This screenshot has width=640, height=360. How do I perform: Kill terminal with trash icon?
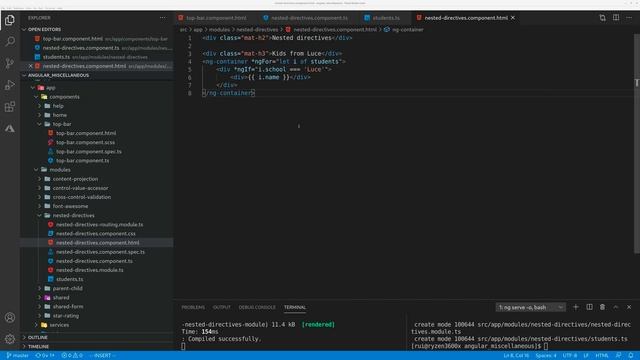click(602, 307)
